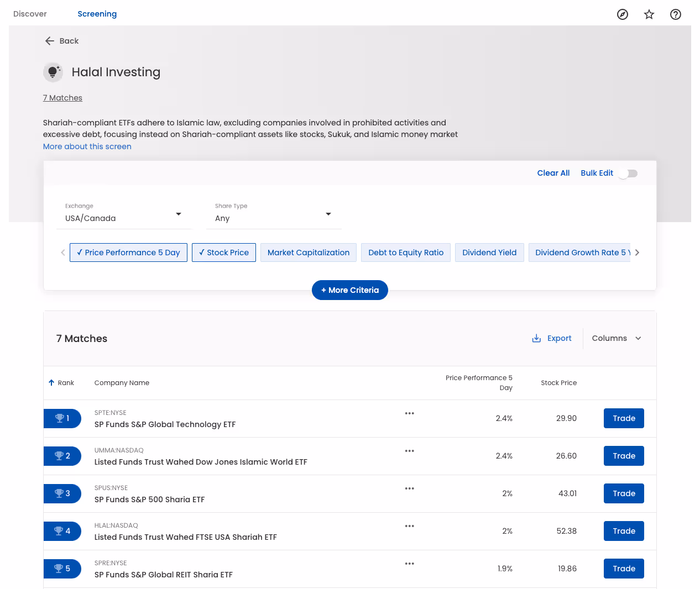Open the compass explore icon
This screenshot has height=589, width=700.
(x=623, y=14)
